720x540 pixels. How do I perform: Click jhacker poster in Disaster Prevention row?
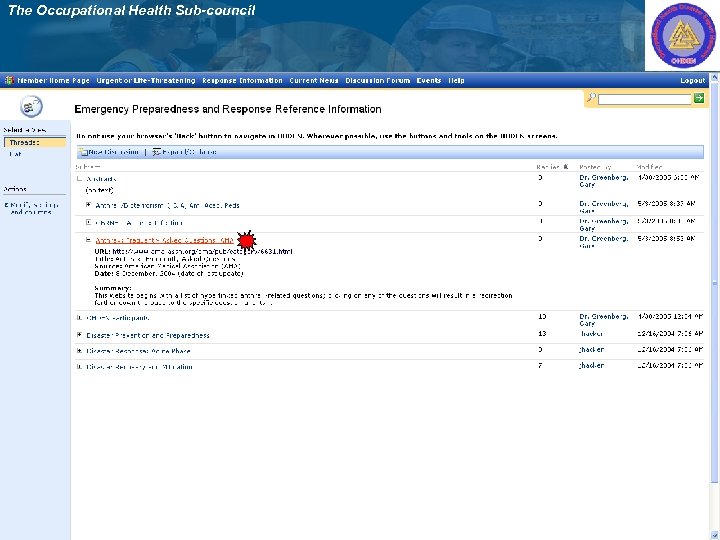pyautogui.click(x=591, y=334)
